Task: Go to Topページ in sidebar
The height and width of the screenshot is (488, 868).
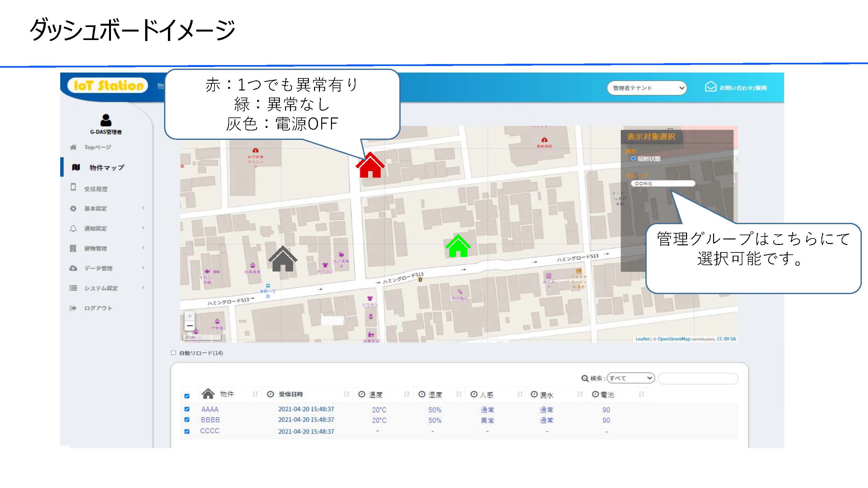Action: click(97, 147)
